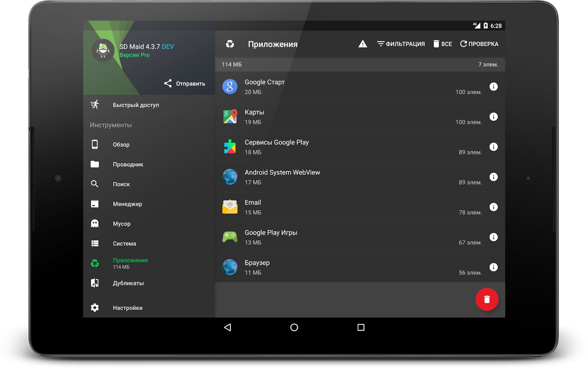Click the ghost icon beside Мусор
This screenshot has height=368, width=588.
coord(95,223)
